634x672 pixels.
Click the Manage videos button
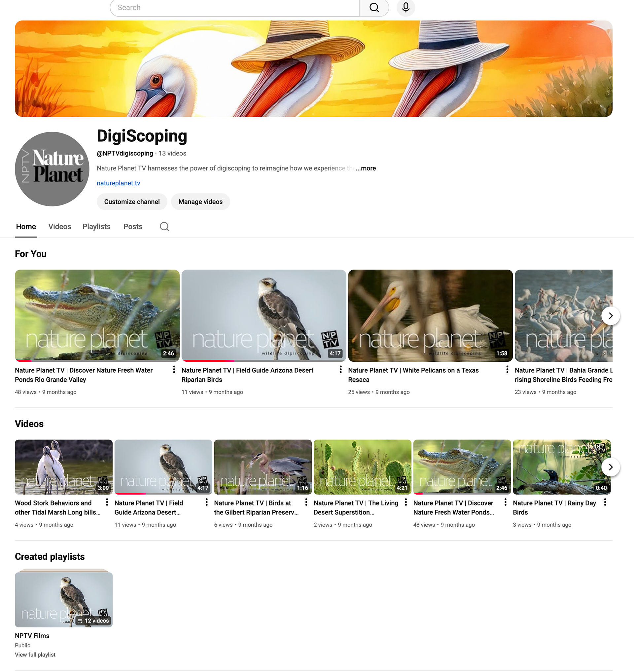coord(200,202)
